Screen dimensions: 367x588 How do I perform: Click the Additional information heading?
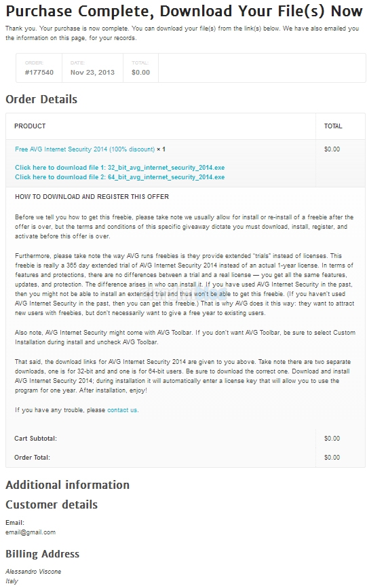[67, 485]
